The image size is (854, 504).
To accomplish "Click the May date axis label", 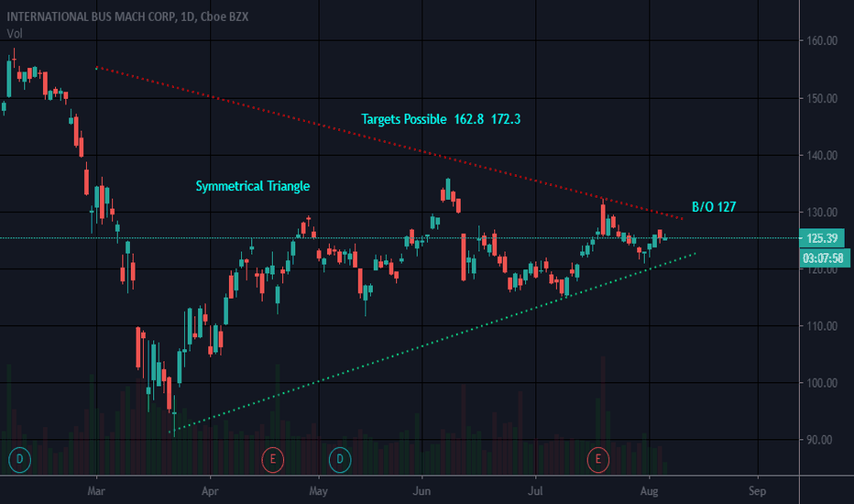I will click(319, 491).
